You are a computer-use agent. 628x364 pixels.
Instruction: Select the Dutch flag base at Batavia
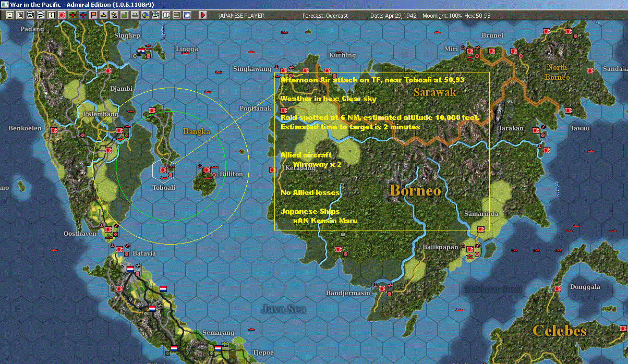click(x=130, y=269)
